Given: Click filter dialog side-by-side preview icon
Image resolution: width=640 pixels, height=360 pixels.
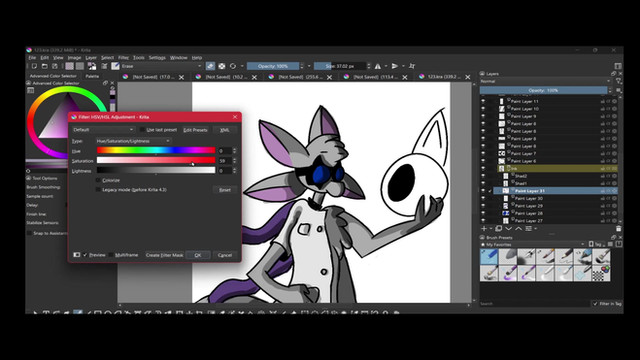Looking at the screenshot, I should pyautogui.click(x=76, y=255).
